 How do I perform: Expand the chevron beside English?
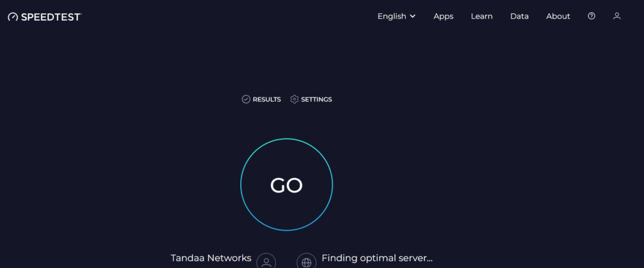pyautogui.click(x=413, y=16)
